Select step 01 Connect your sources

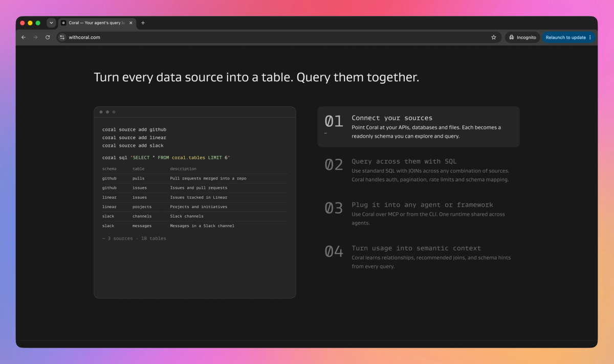[418, 127]
